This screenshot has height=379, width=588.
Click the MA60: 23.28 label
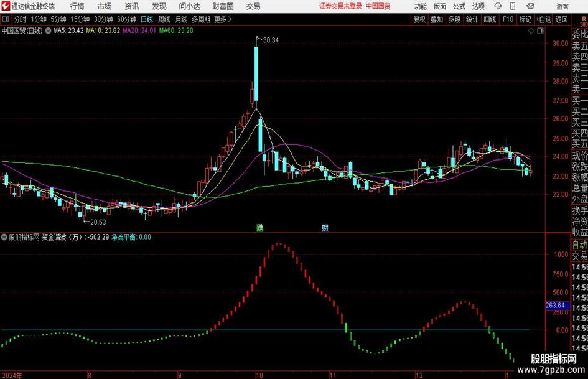[x=176, y=30]
